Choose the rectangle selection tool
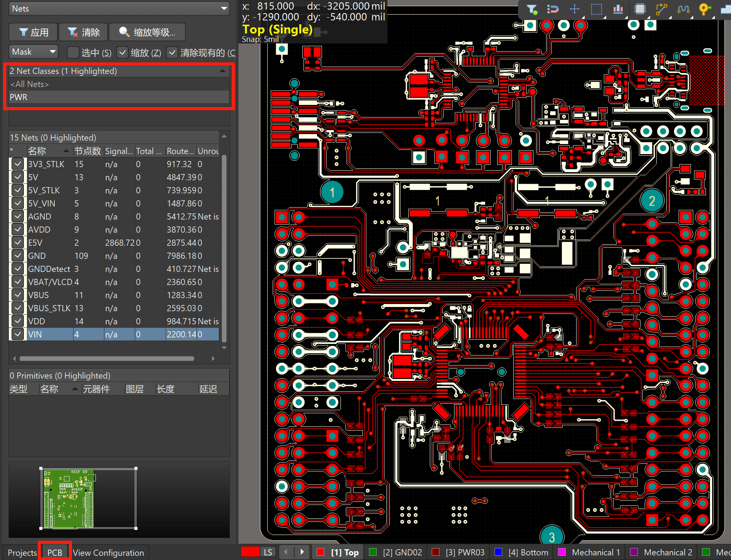Screen dimensions: 731x560 point(596,9)
